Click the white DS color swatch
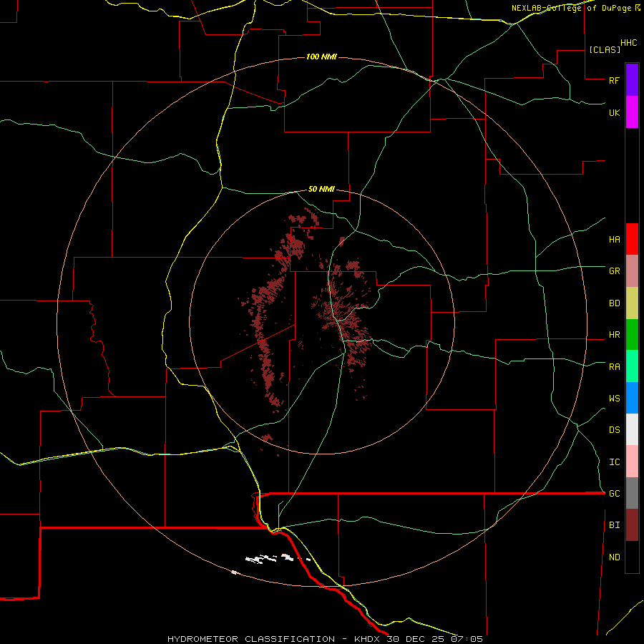This screenshot has height=644, width=644. (x=632, y=429)
